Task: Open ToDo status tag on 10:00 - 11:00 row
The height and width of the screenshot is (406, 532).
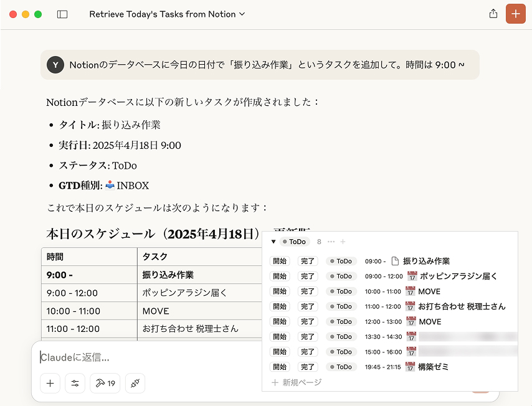Action: click(x=341, y=291)
